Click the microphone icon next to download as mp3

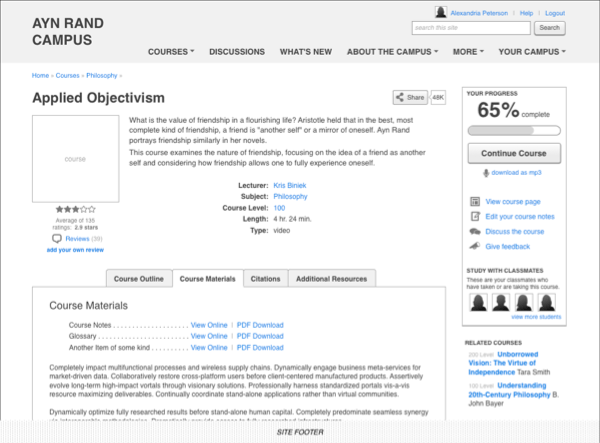(x=486, y=173)
